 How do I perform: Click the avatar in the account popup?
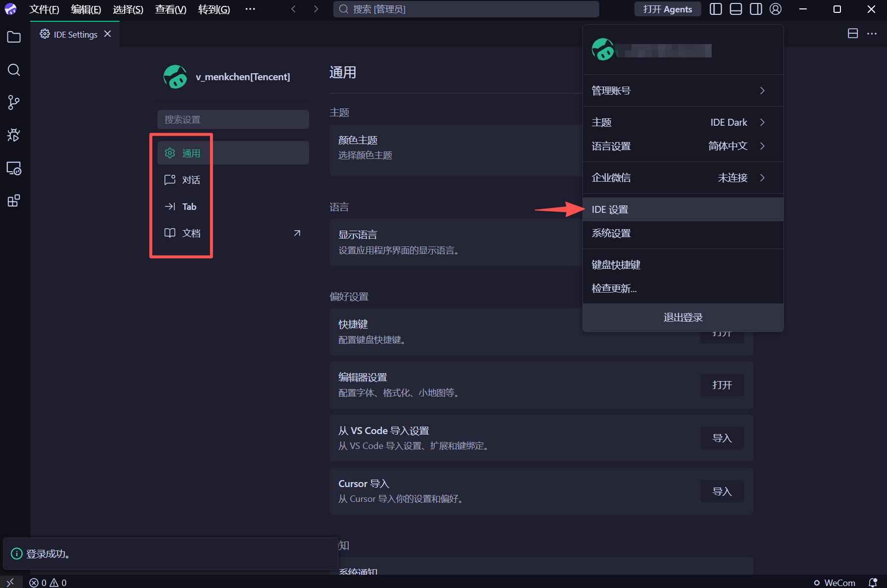(603, 49)
